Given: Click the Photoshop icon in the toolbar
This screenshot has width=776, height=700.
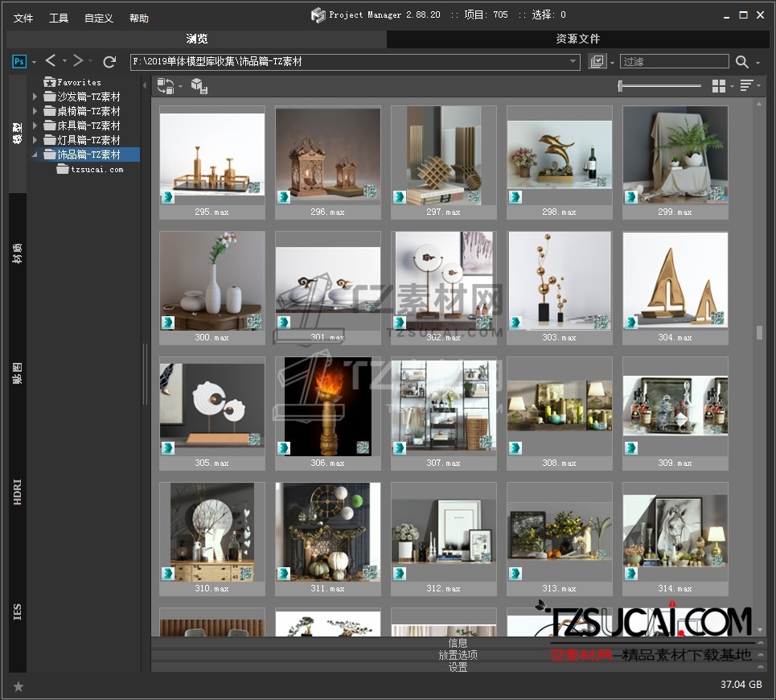Looking at the screenshot, I should click(19, 61).
